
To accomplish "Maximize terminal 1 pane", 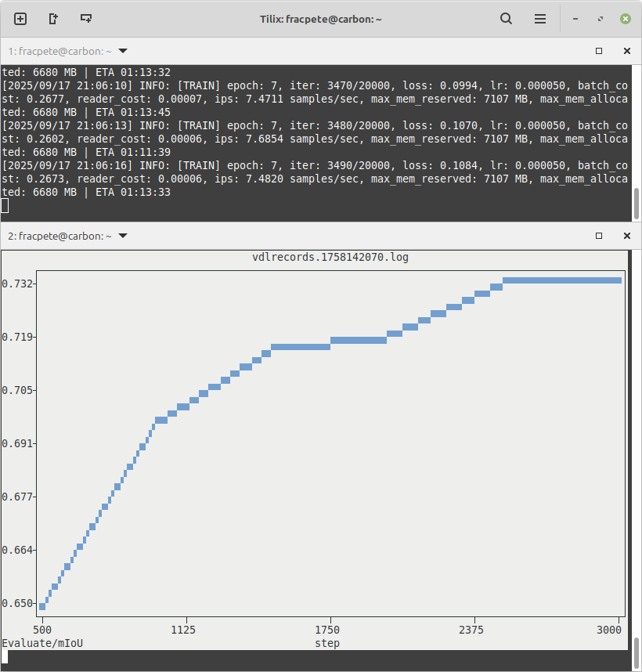I will pyautogui.click(x=599, y=51).
